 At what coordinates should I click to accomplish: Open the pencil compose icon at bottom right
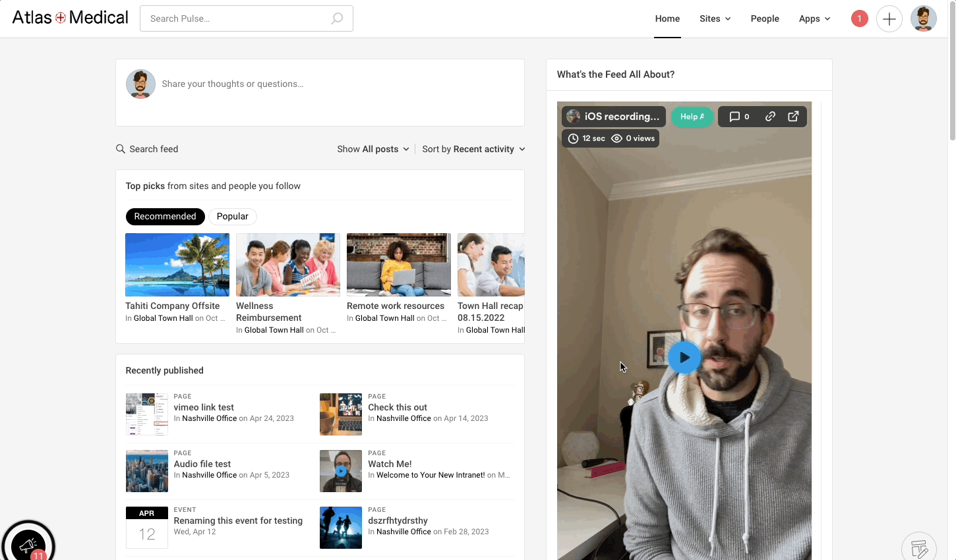click(919, 547)
